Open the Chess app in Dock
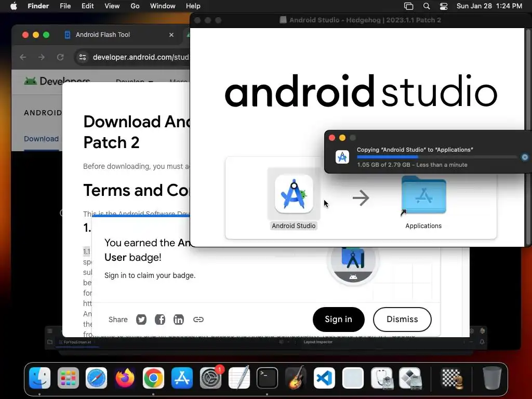The height and width of the screenshot is (399, 532). click(451, 378)
